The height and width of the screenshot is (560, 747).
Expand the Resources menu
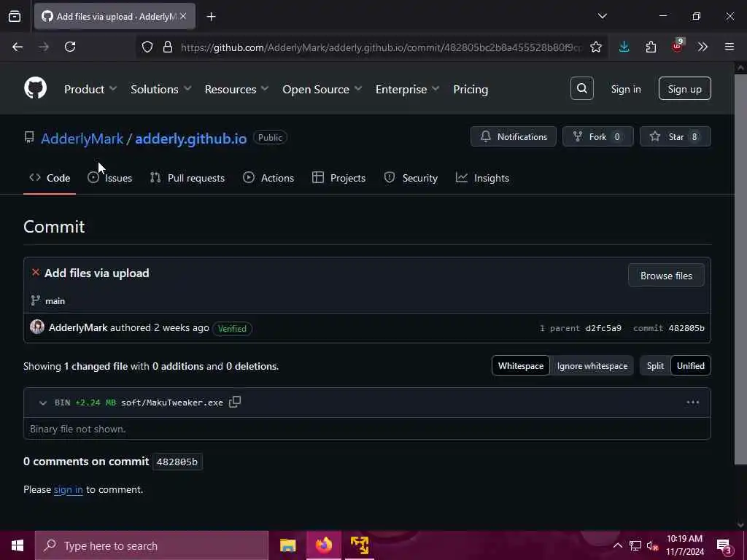coord(236,89)
